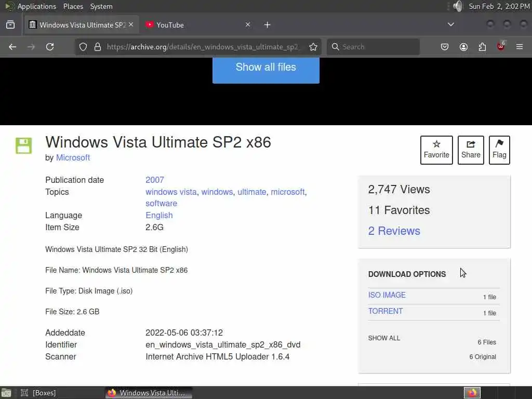This screenshot has width=532, height=399.
Task: Click the Boxes taskbar entry
Action: (x=38, y=393)
